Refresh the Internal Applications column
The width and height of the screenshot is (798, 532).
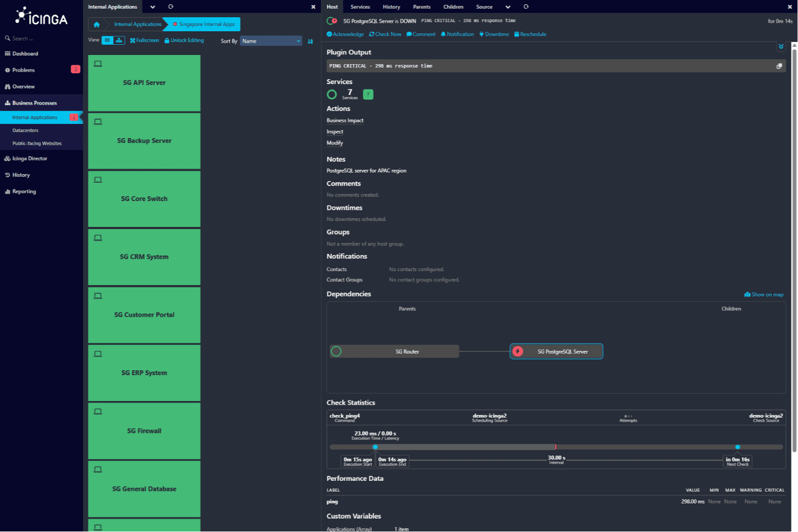pos(171,7)
